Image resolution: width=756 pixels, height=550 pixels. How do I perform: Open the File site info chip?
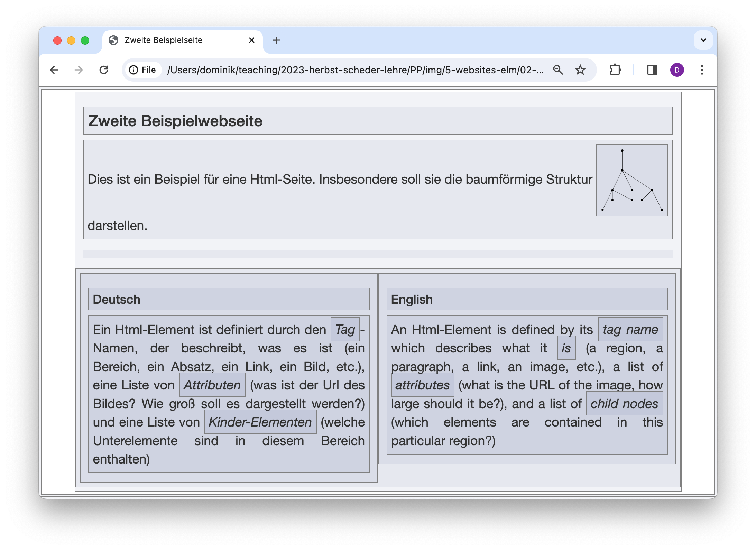click(142, 70)
